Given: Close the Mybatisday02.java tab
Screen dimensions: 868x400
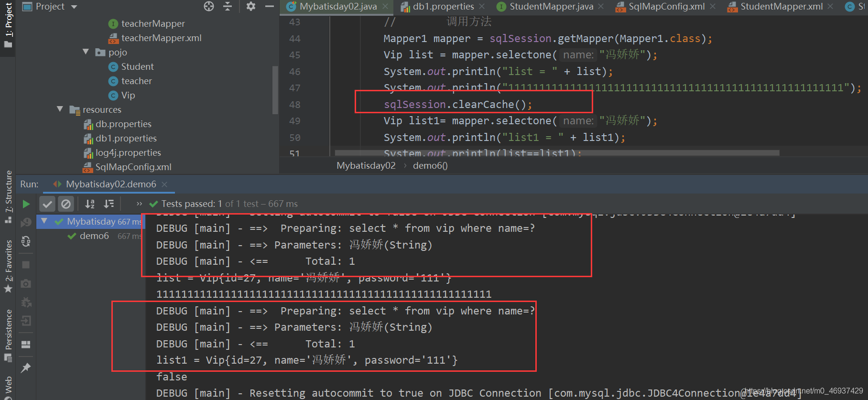Looking at the screenshot, I should click(x=385, y=7).
